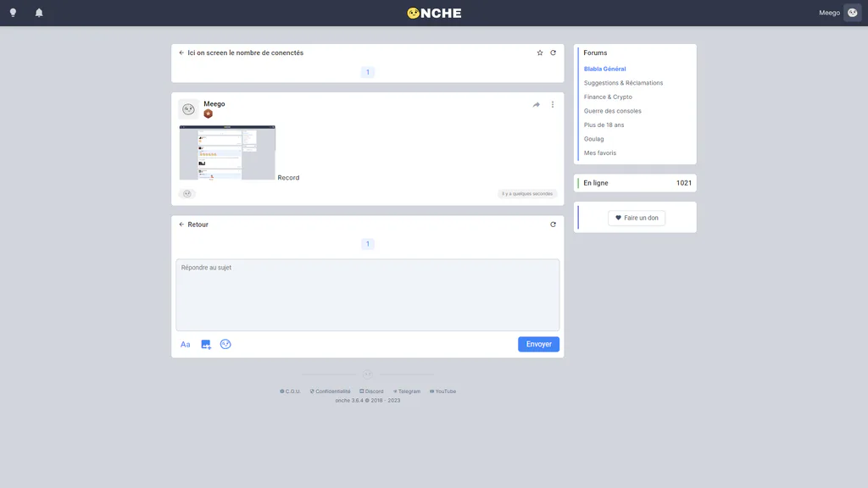Add a reaction with the smiley under post
The height and width of the screenshot is (488, 868).
pos(187,194)
